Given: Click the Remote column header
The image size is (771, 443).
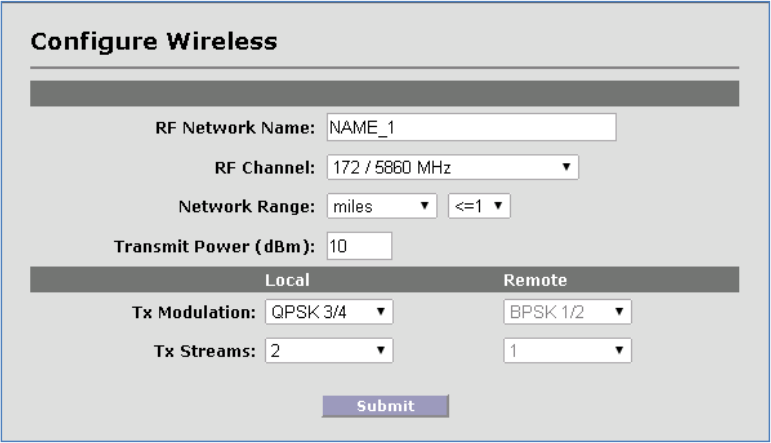Looking at the screenshot, I should pyautogui.click(x=534, y=279).
